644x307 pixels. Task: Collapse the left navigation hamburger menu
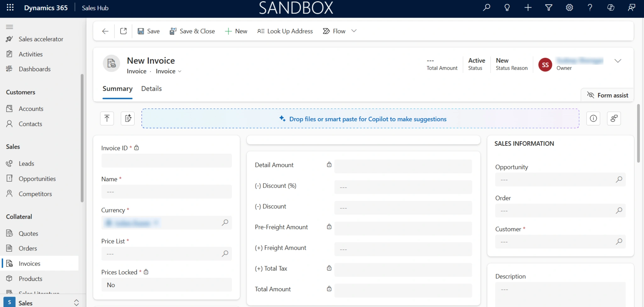tap(9, 27)
